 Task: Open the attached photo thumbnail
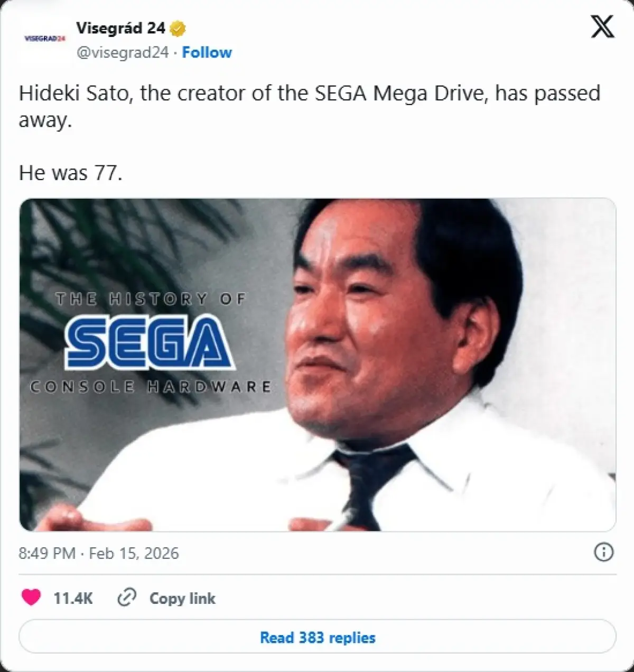[x=318, y=365]
